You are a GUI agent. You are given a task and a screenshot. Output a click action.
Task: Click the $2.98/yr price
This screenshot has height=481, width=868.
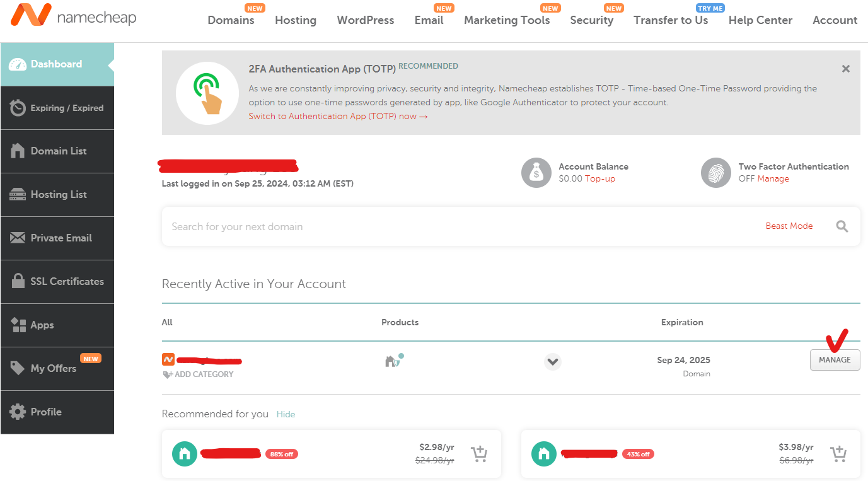[437, 447]
